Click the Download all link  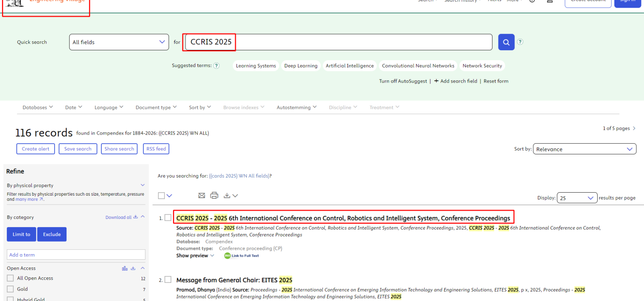[x=118, y=217]
